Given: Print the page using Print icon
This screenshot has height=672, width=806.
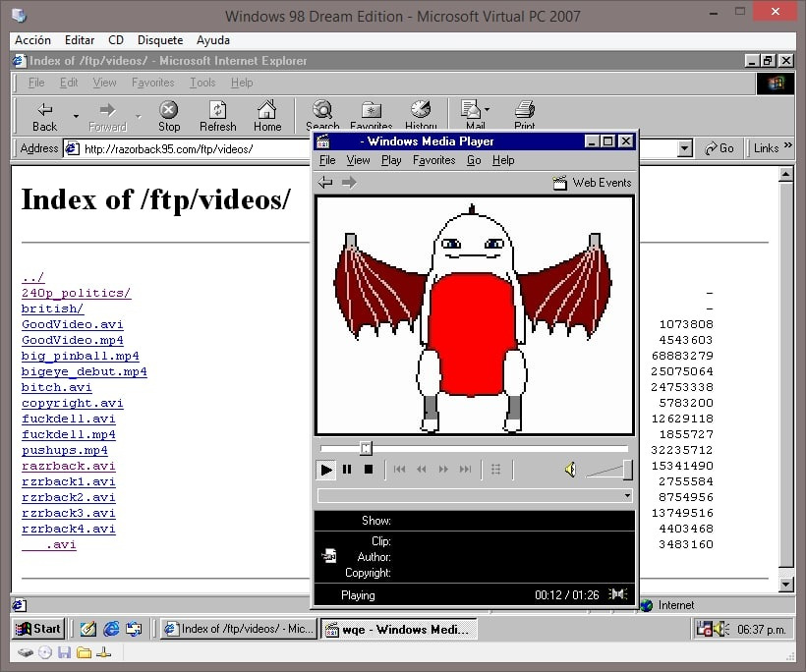Looking at the screenshot, I should (524, 114).
